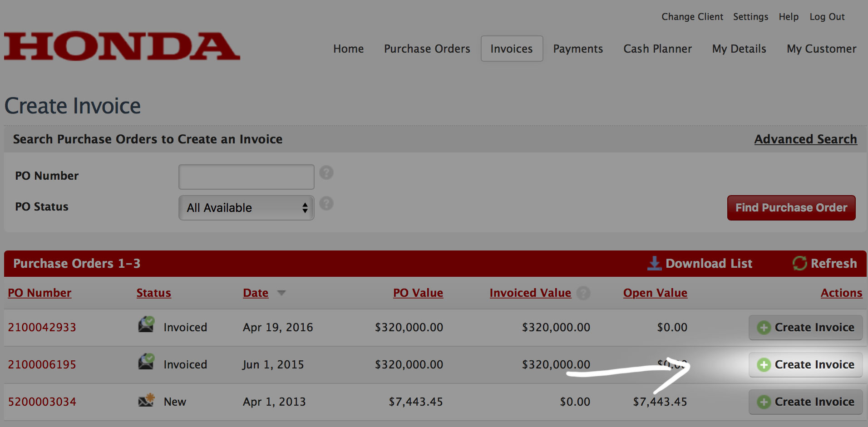Image resolution: width=868 pixels, height=427 pixels.
Task: Click the New status text
Action: click(x=175, y=402)
